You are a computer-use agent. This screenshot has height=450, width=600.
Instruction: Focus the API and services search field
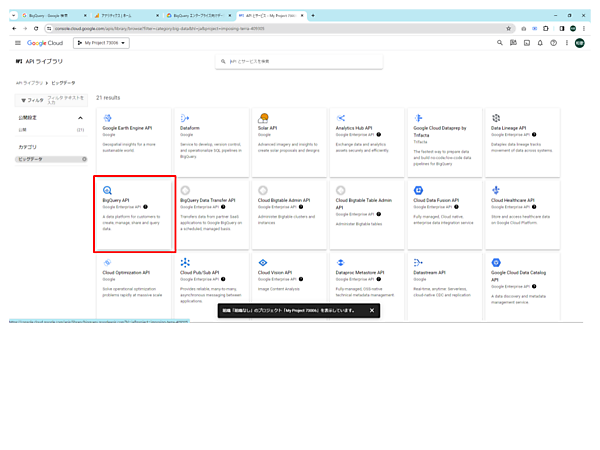click(x=299, y=61)
